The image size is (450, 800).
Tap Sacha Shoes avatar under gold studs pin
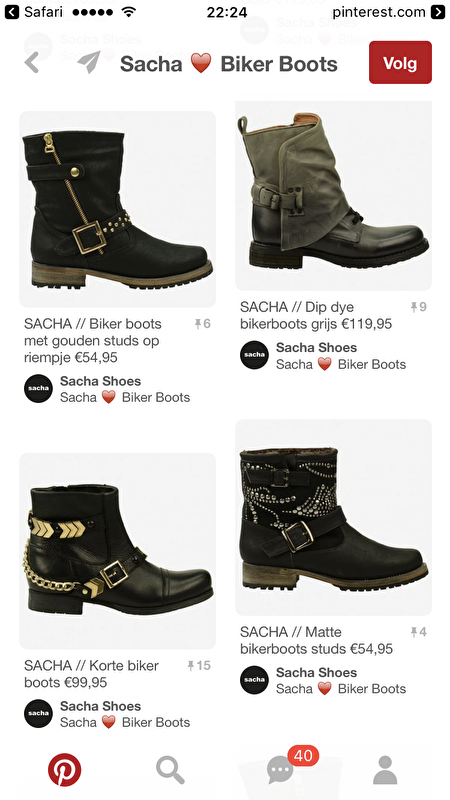tap(38, 389)
